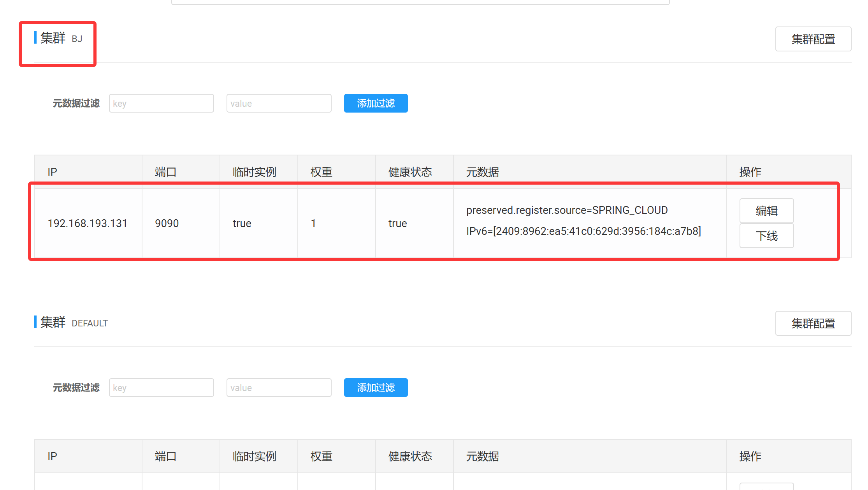Viewport: 868px width, 490px height.
Task: Click the preserved.register.source=SPRING_CLOUD metadata text
Action: 567,210
